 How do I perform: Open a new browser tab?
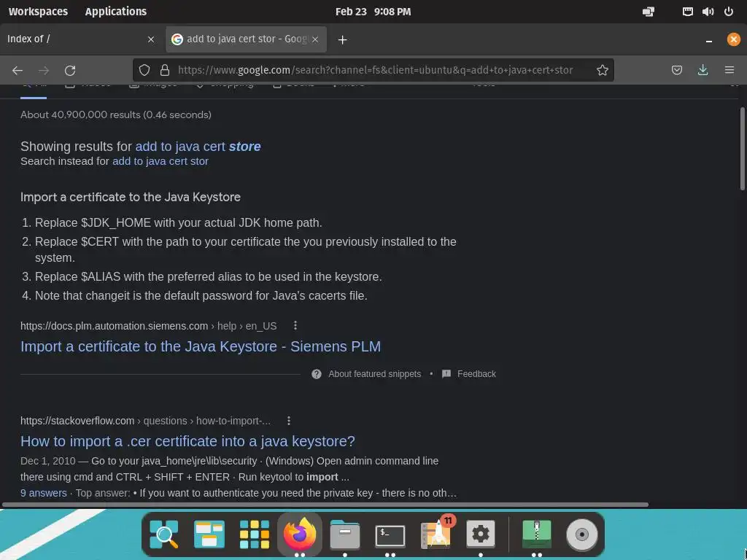click(x=343, y=39)
